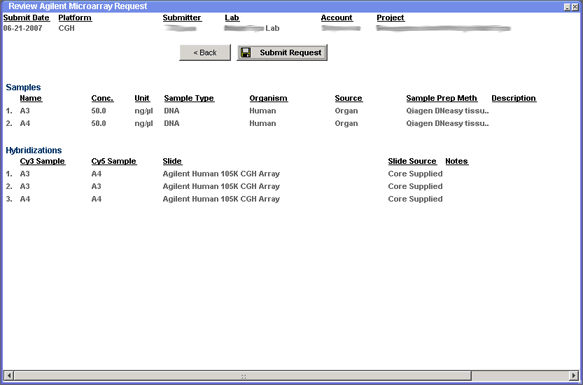This screenshot has width=583, height=385.
Task: Click the Account header label
Action: pyautogui.click(x=336, y=18)
